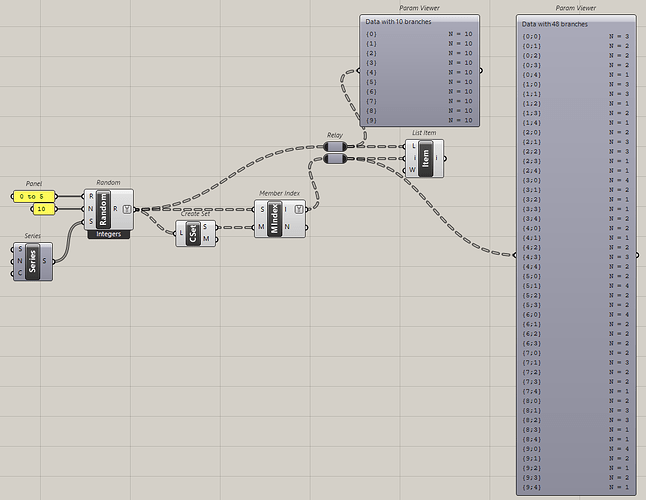Click the Integers label under Random
This screenshot has width=646, height=500.
[x=109, y=234]
